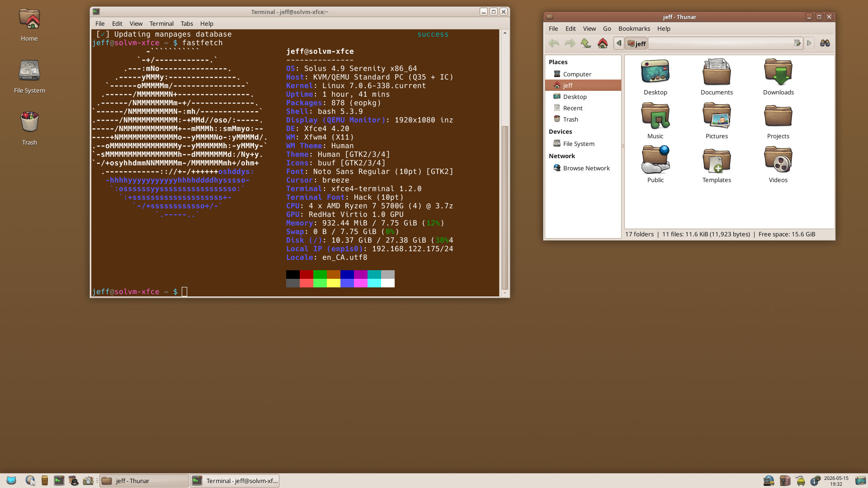Go to parent folder with the up arrow
The width and height of the screenshot is (868, 488).
click(x=586, y=43)
